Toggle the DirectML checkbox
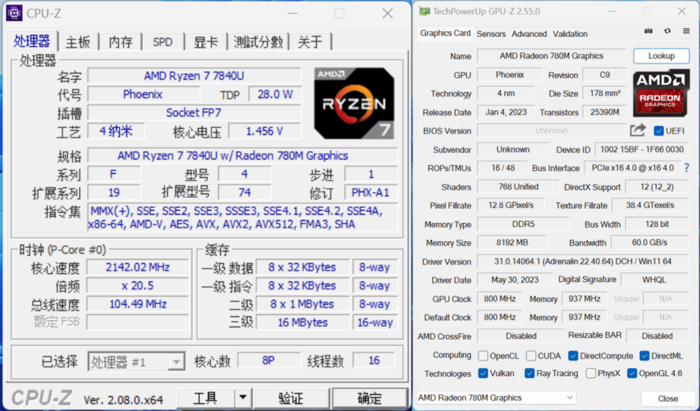700x411 pixels. click(644, 356)
